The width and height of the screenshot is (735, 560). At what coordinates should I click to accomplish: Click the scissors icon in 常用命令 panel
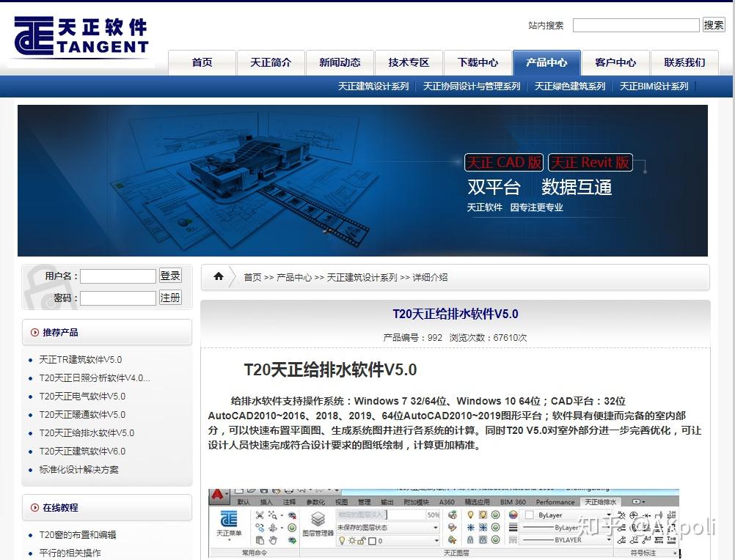coord(260,515)
